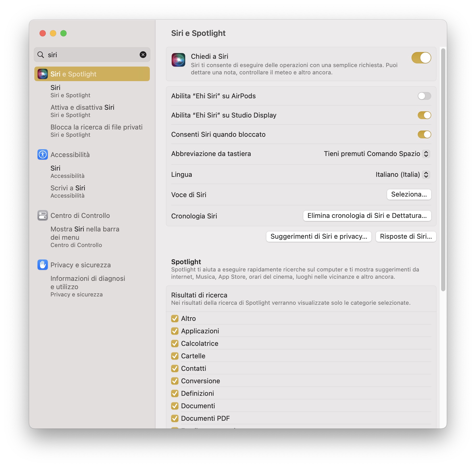Uncheck the Documenti PDF checkbox
Image resolution: width=476 pixels, height=467 pixels.
point(175,418)
